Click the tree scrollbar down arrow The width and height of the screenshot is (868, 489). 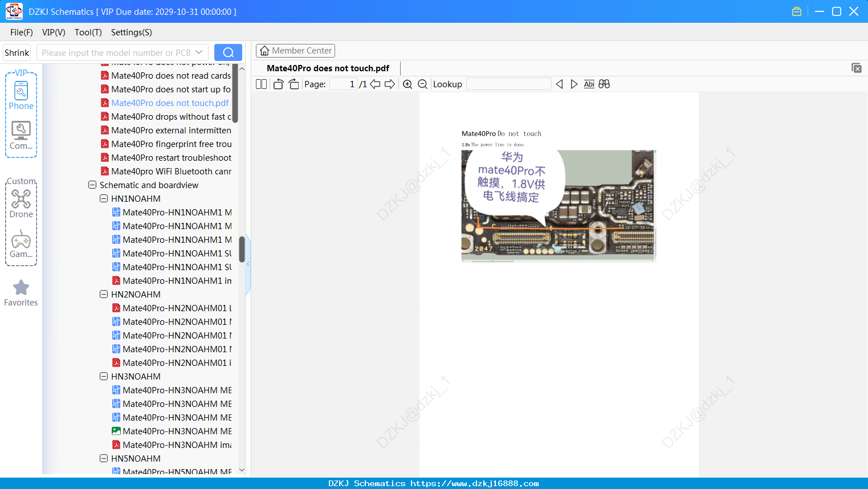click(242, 470)
